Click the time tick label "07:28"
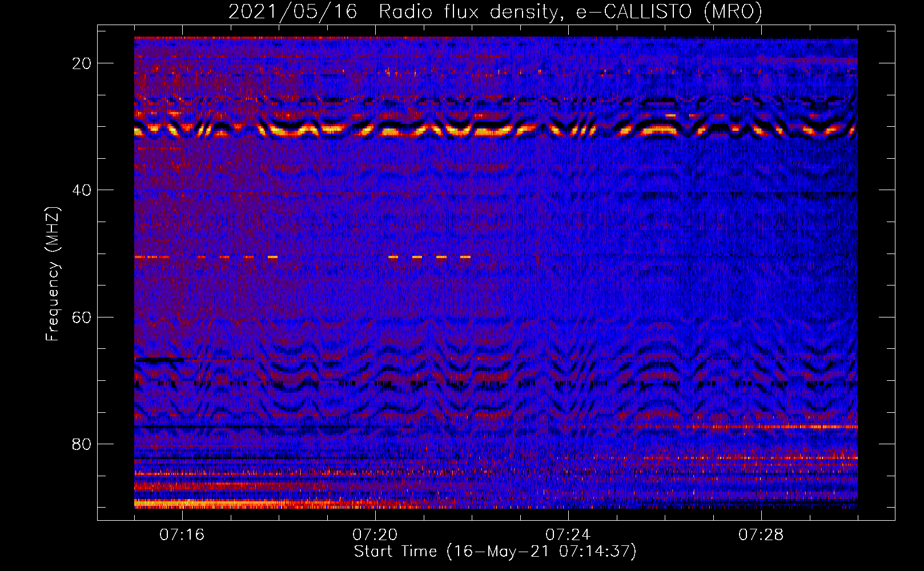The height and width of the screenshot is (571, 924). tap(761, 535)
